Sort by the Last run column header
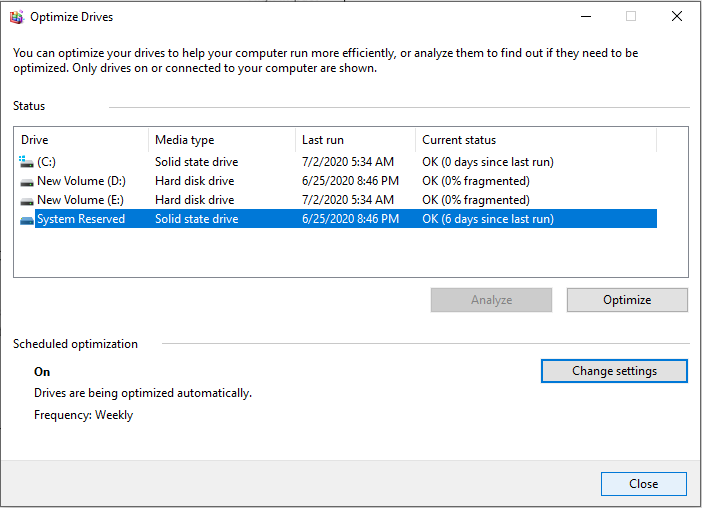703x509 pixels. 355,140
